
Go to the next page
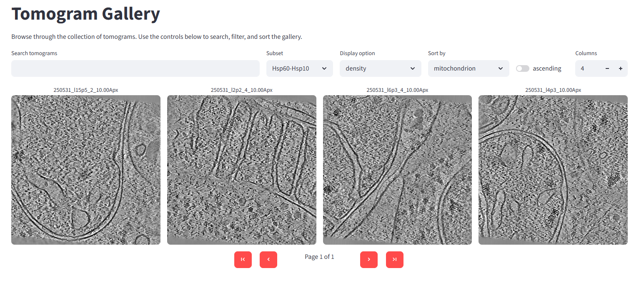369,260
